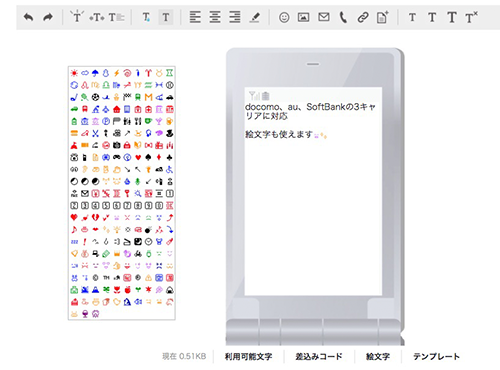Screen dimensions: 500x370
Task: Insert the red heart suit emoji
Action: coord(138,157)
